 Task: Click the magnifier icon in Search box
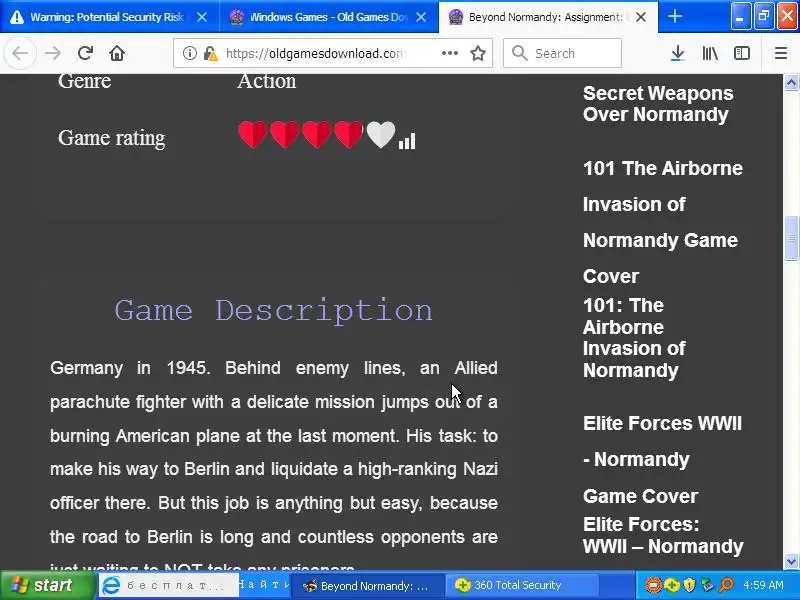[x=519, y=53]
